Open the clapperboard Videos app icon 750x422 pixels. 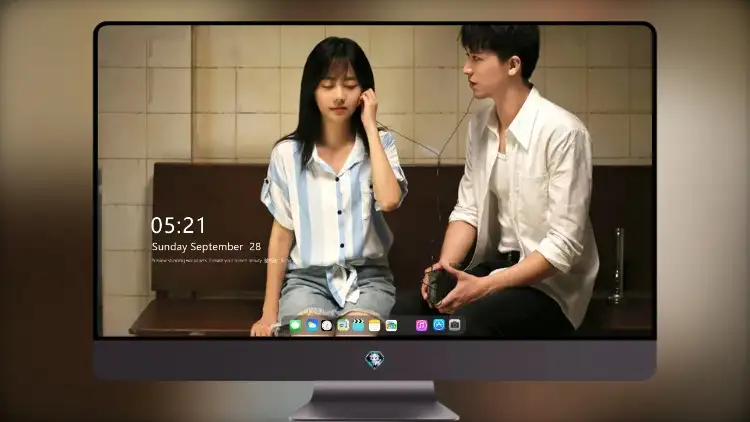coord(358,326)
